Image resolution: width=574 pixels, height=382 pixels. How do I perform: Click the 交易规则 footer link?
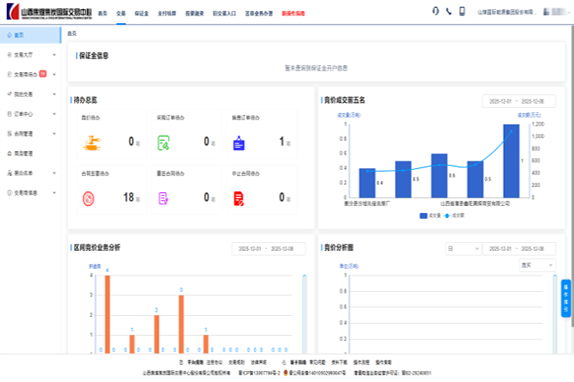point(236,362)
